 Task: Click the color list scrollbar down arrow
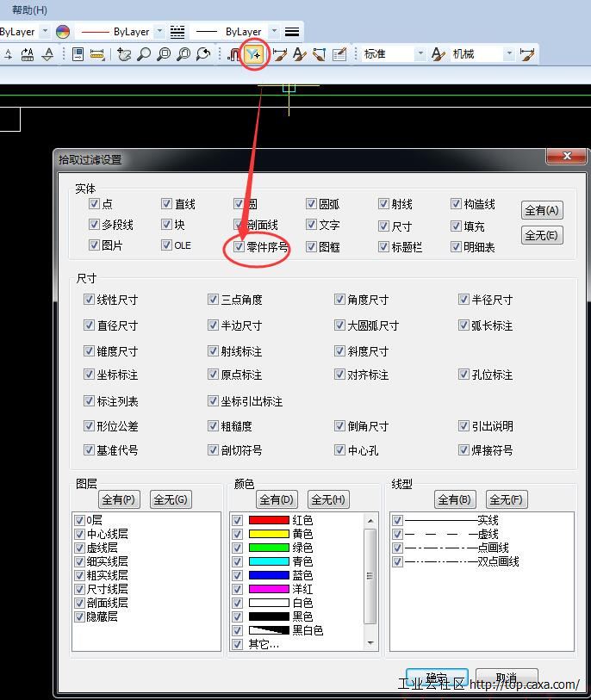(x=371, y=643)
